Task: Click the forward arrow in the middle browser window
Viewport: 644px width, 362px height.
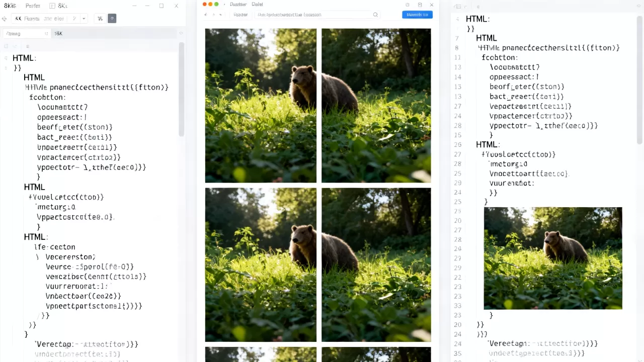Action: coord(213,15)
